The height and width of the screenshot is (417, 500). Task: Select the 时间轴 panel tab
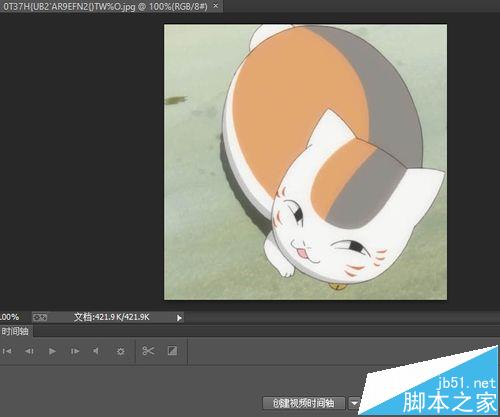15,331
